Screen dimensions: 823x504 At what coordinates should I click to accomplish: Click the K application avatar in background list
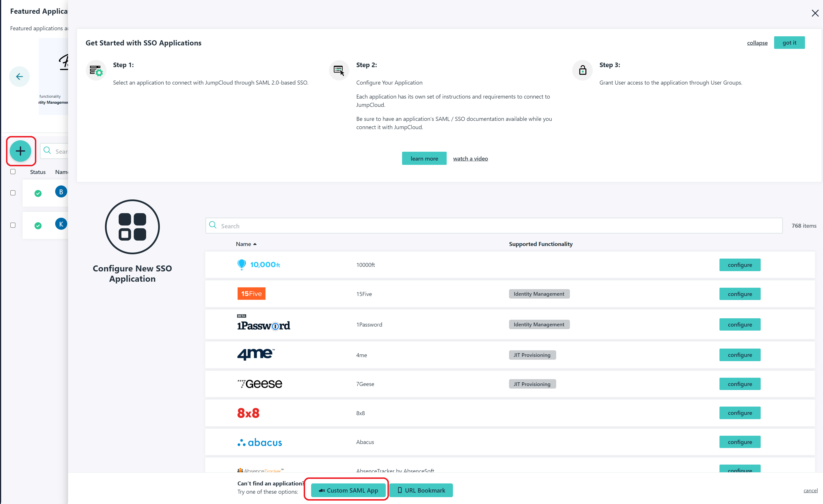(x=61, y=224)
